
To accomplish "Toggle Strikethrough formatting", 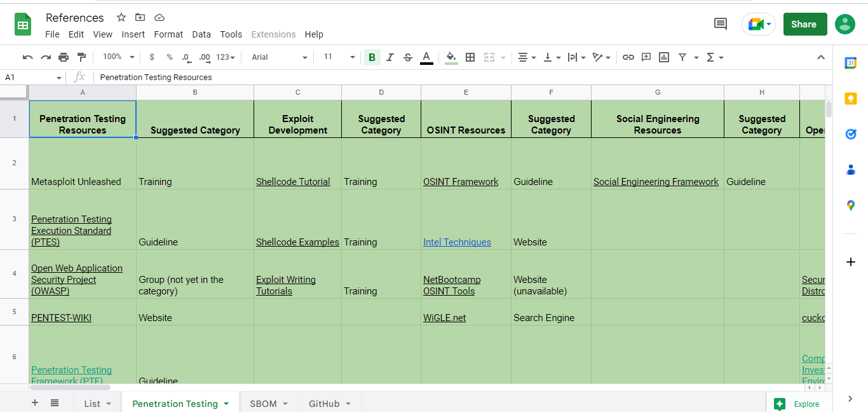I will (x=408, y=57).
